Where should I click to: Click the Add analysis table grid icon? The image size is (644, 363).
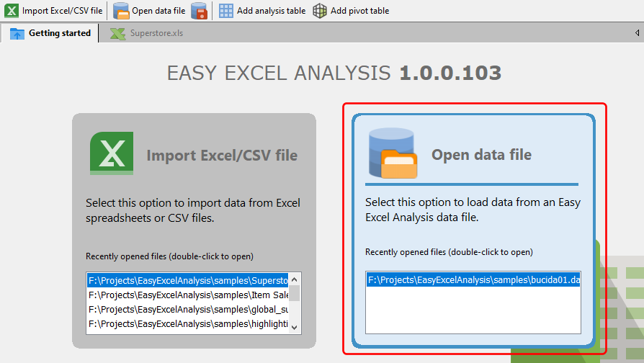[x=226, y=11]
